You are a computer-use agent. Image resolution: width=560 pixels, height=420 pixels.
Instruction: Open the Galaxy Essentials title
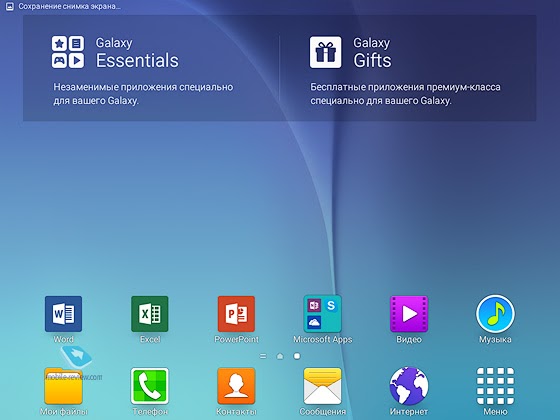[x=137, y=52]
